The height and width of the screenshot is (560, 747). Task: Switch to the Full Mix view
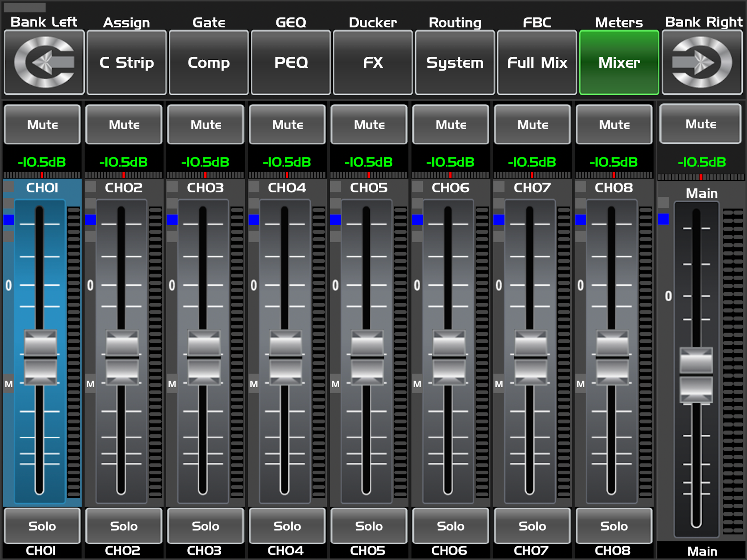coord(537,62)
